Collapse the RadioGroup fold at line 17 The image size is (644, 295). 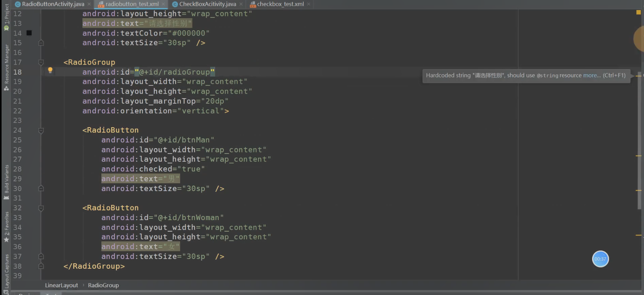click(x=41, y=62)
